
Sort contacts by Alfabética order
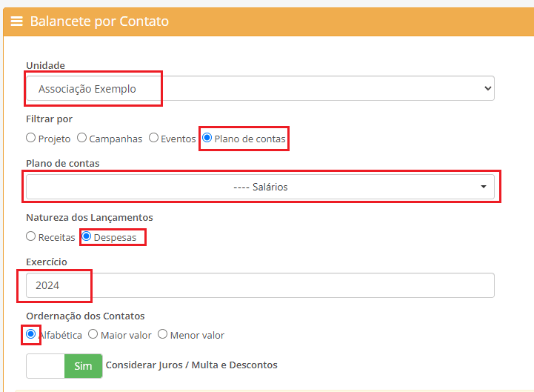[x=30, y=334]
